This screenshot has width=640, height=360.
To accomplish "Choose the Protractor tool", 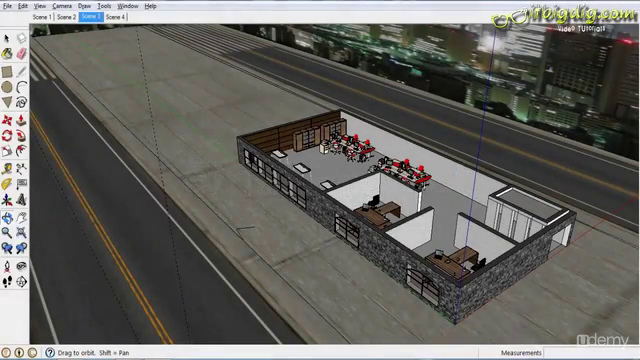I will [x=7, y=184].
